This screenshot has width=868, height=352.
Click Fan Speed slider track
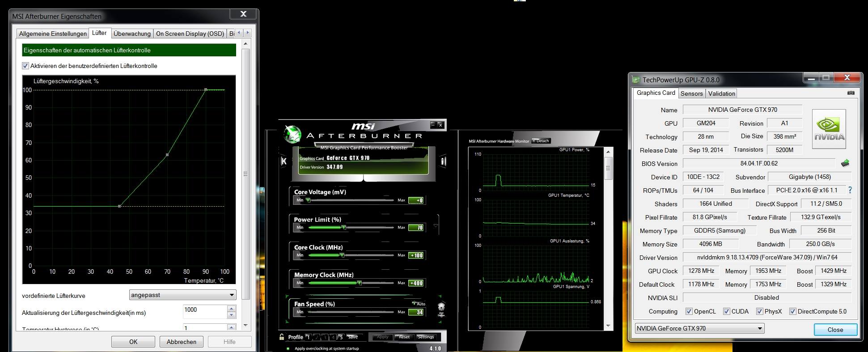(x=351, y=312)
